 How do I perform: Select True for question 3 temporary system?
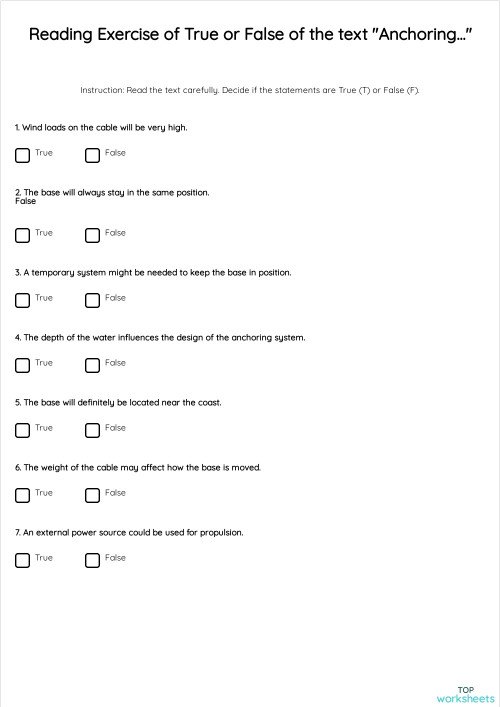pyautogui.click(x=22, y=300)
